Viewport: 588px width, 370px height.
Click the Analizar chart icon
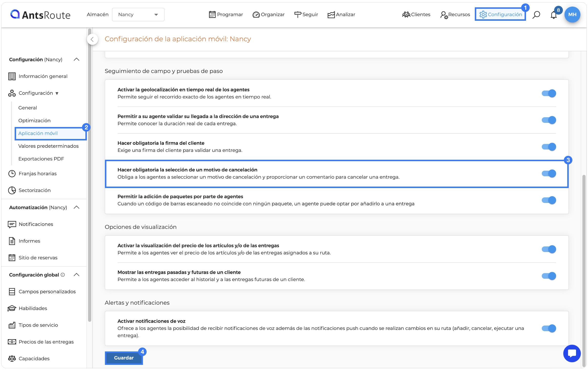coord(331,15)
